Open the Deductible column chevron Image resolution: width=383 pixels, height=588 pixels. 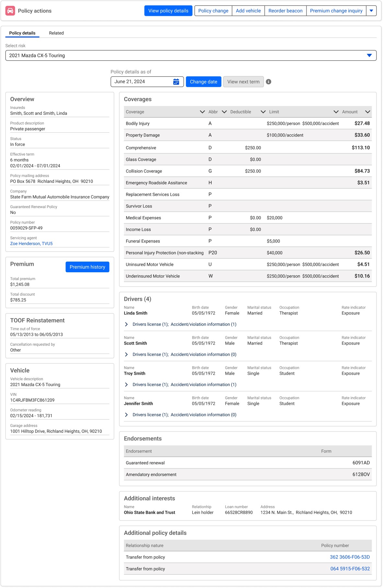263,112
